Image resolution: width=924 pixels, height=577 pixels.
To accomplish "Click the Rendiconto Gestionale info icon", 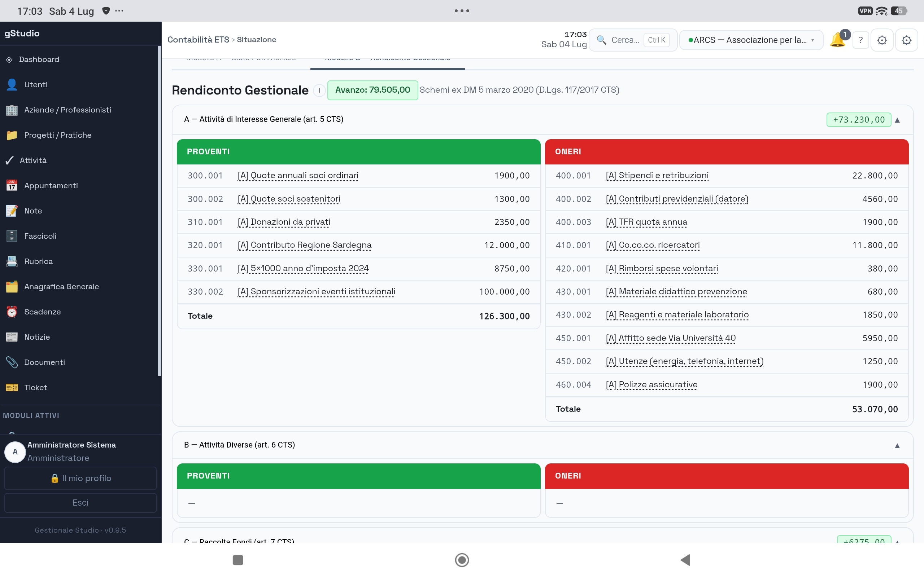I will [x=319, y=91].
